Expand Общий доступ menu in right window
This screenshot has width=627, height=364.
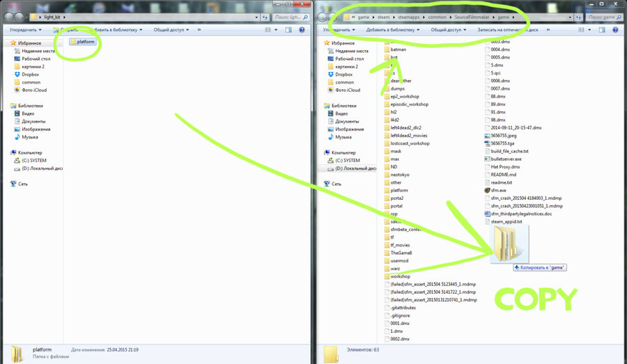point(449,30)
